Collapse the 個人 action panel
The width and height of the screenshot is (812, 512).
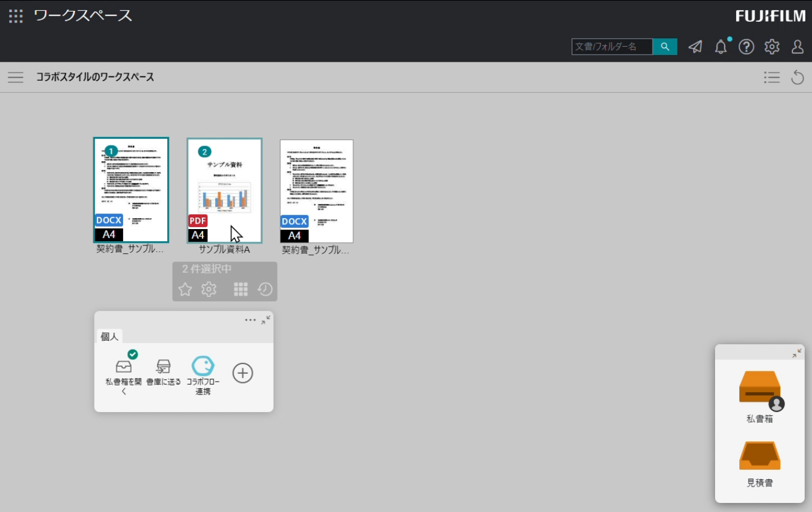(265, 320)
